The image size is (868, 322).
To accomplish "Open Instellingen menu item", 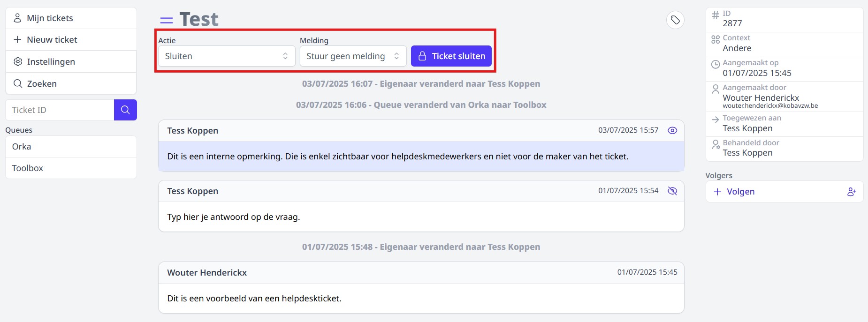I will click(71, 61).
